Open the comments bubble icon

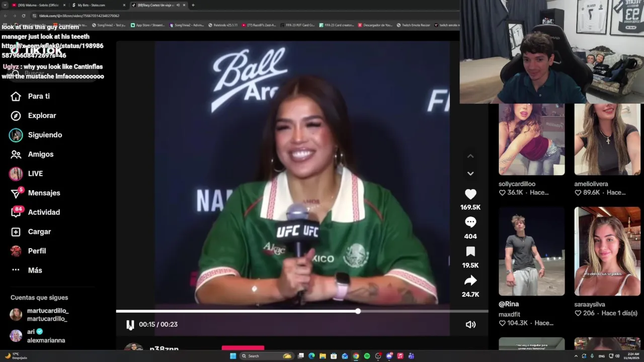pos(470,222)
